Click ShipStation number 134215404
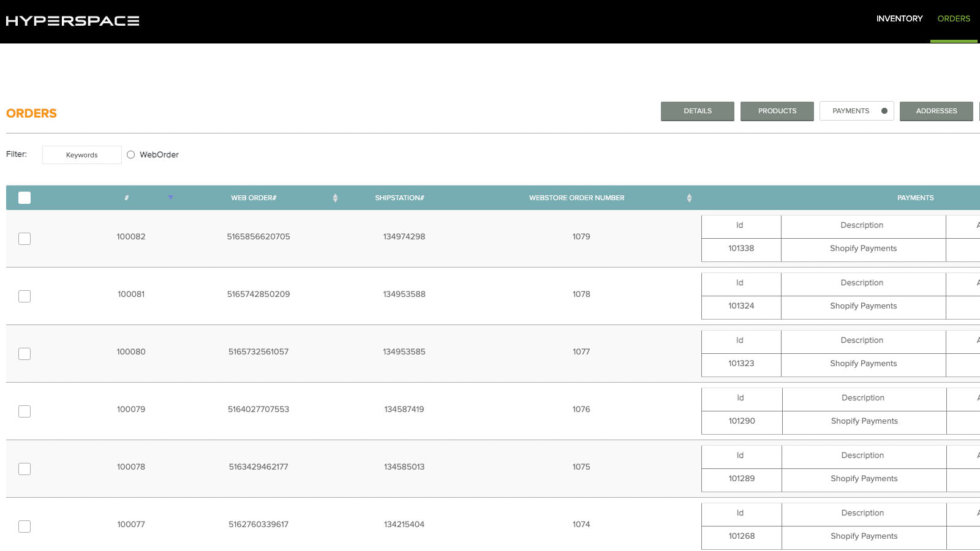Viewport: 980px width, 551px height. [404, 524]
